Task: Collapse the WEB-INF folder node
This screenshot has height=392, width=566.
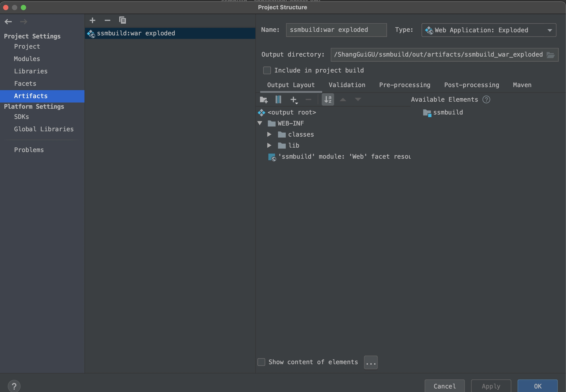Action: (x=260, y=123)
